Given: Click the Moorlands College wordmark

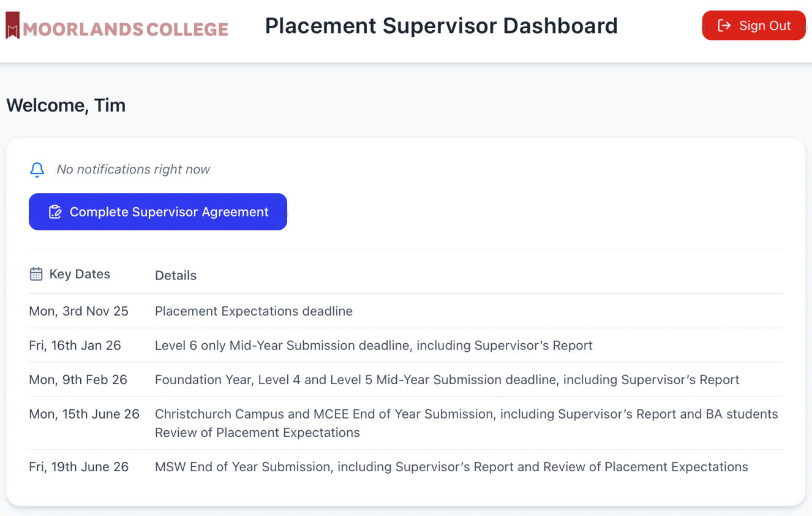Looking at the screenshot, I should [x=126, y=29].
